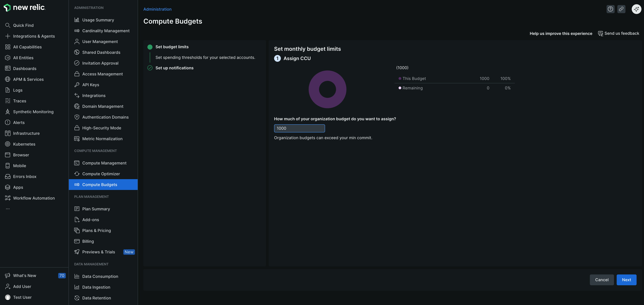Click the Cancel button

click(x=601, y=280)
